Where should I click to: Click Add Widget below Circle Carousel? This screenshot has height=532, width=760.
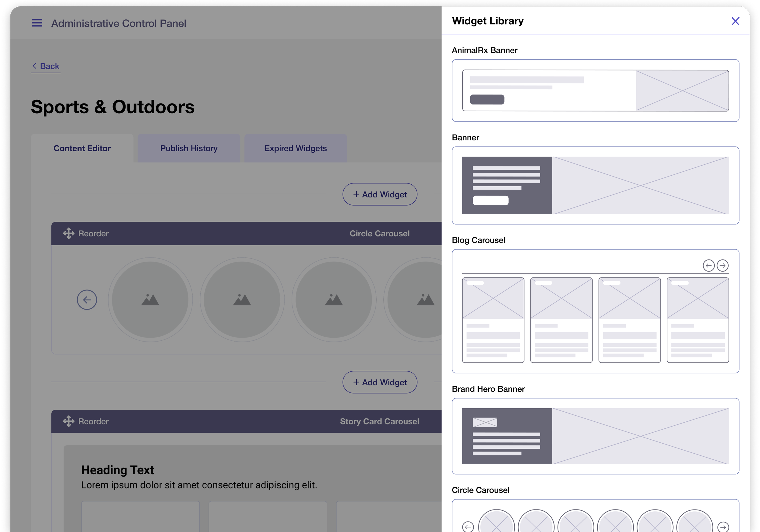380,382
